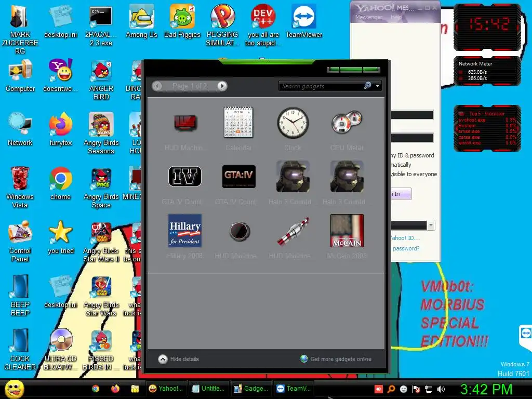The image size is (532, 399).
Task: Open the you tried star icon
Action: pos(60,238)
